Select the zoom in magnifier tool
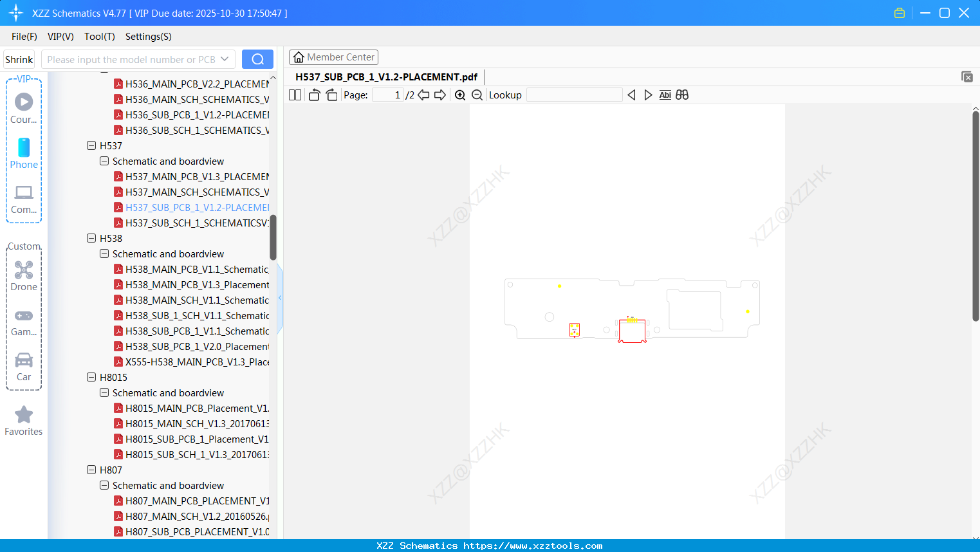 [x=460, y=95]
